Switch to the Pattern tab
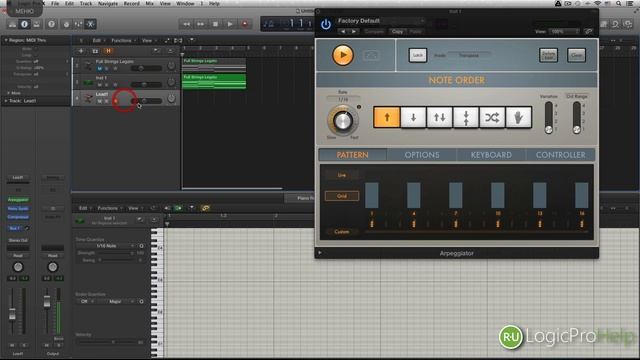Screen dimensions: 640x360 pyautogui.click(x=352, y=155)
